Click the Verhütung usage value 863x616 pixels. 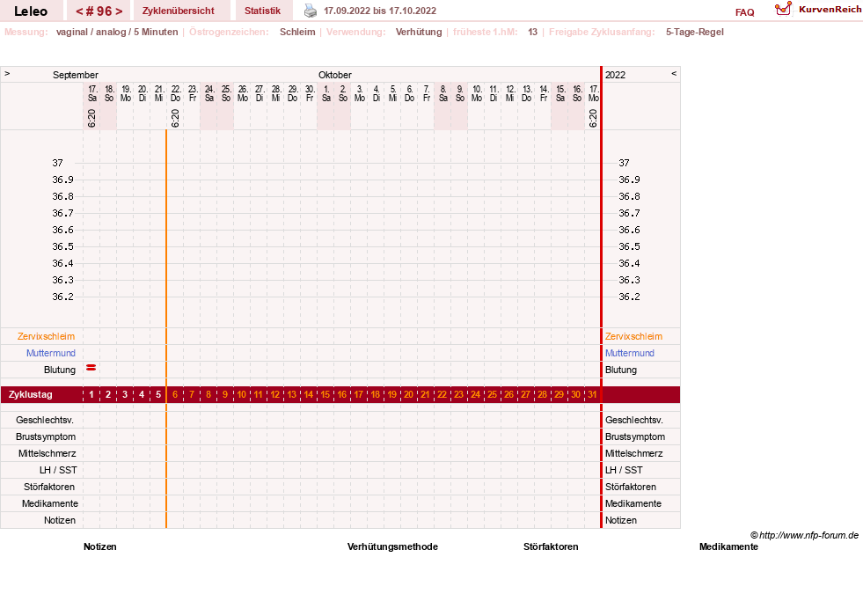(x=419, y=32)
